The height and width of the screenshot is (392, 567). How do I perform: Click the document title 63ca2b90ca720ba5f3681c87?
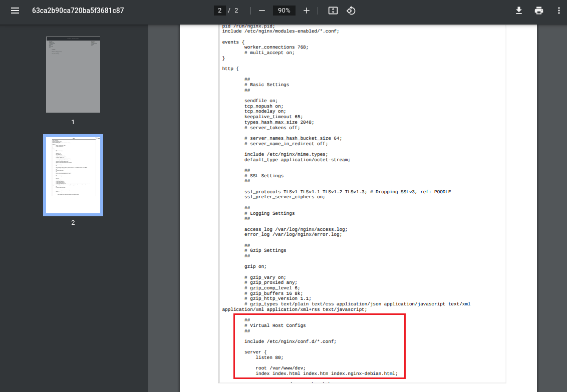coord(78,11)
